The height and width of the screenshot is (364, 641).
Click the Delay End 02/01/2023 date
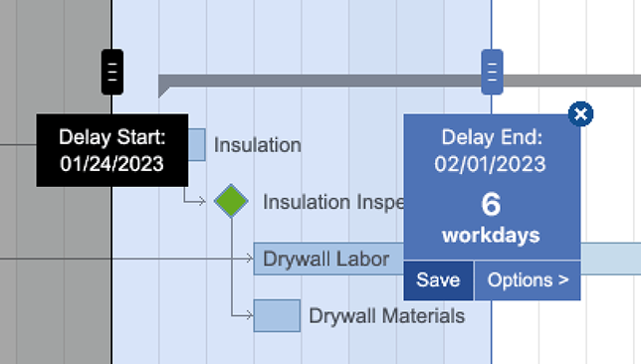490,164
